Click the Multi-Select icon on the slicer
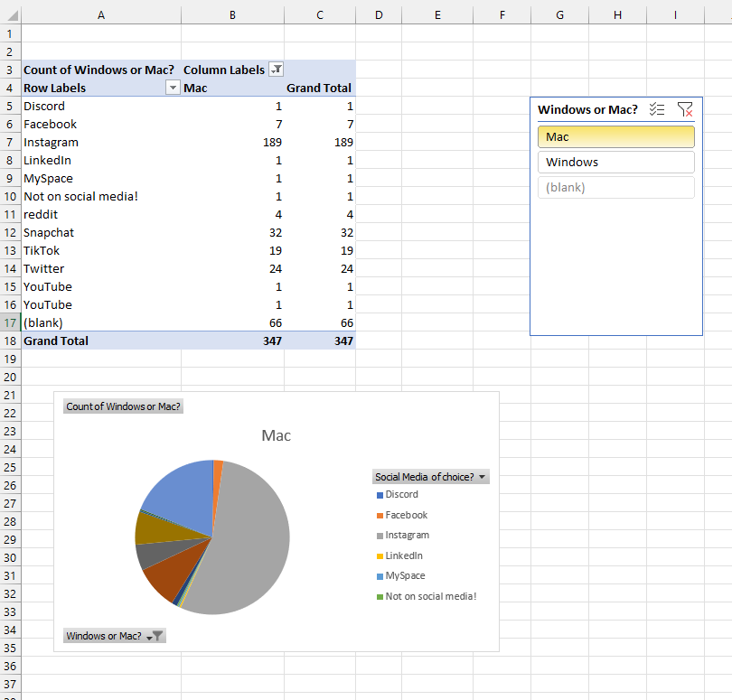 657,108
